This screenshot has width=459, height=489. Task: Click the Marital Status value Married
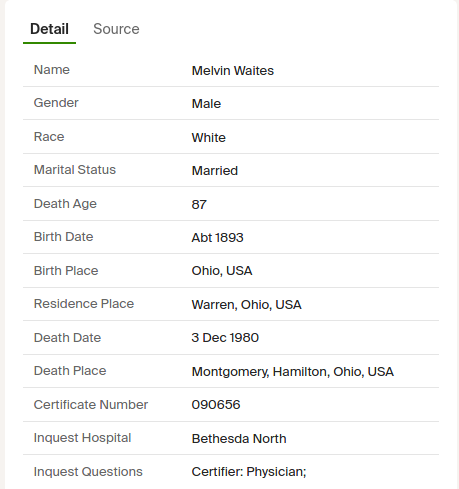coord(214,171)
